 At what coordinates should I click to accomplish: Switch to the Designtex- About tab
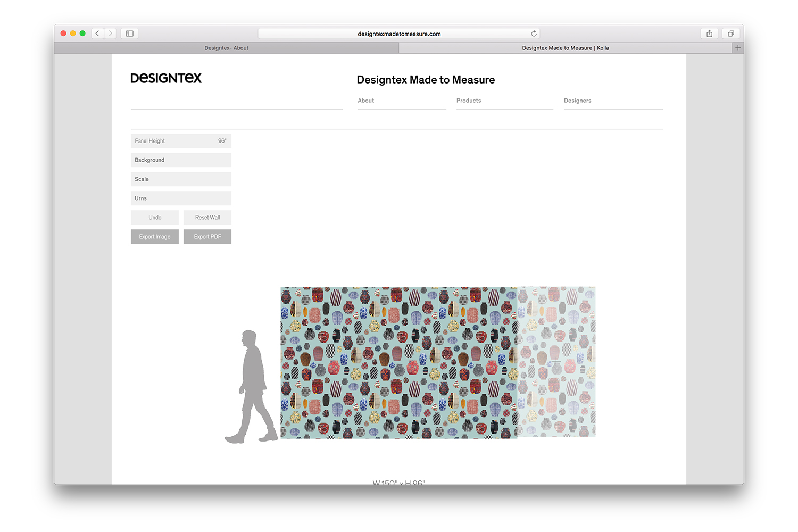coord(226,48)
